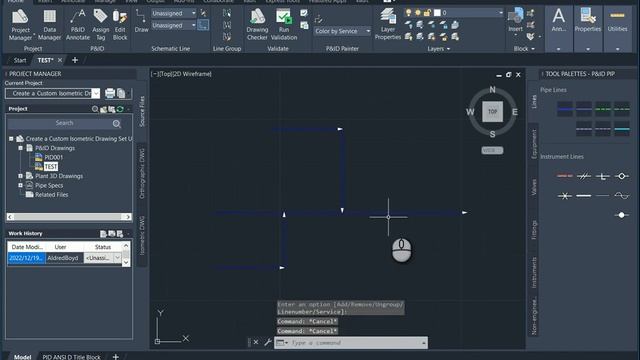This screenshot has height=360, width=640.
Task: Select the circle-symbol instrument line
Action: tap(622, 176)
